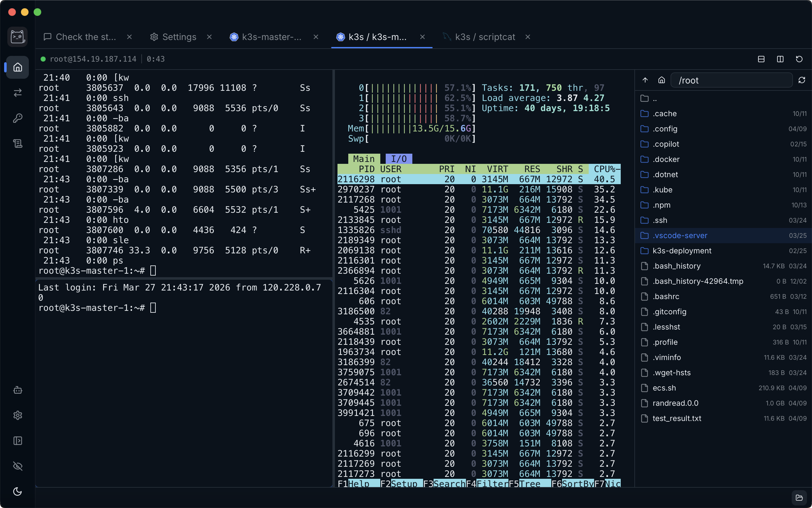Image resolution: width=812 pixels, height=508 pixels.
Task: Open the transfer arrows icon in sidebar
Action: pyautogui.click(x=17, y=93)
